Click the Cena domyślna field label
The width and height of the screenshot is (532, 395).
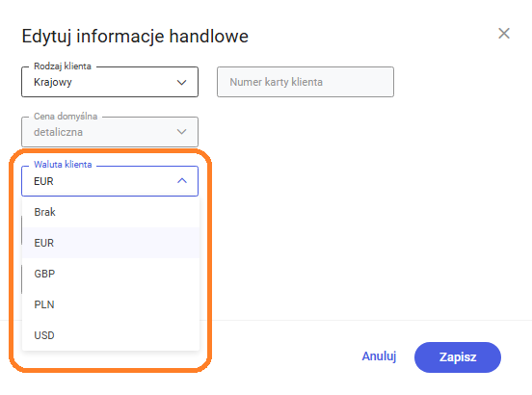[66, 117]
